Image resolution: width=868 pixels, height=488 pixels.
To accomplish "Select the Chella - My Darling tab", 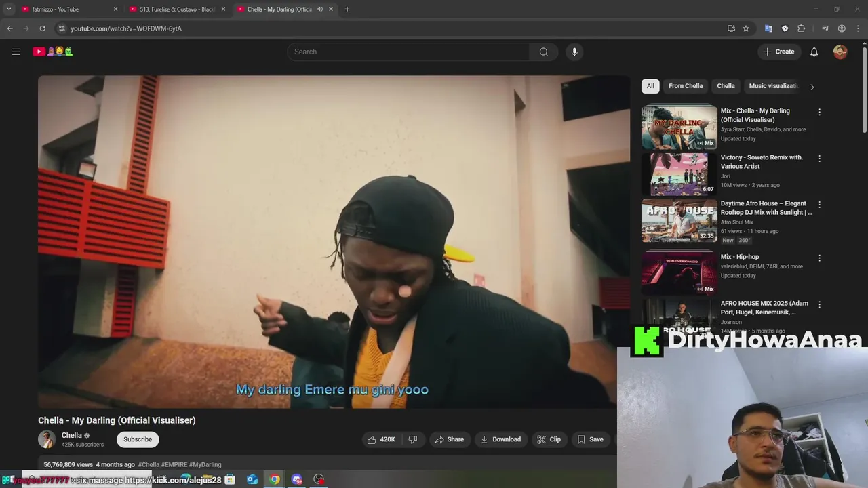I will pos(285,9).
